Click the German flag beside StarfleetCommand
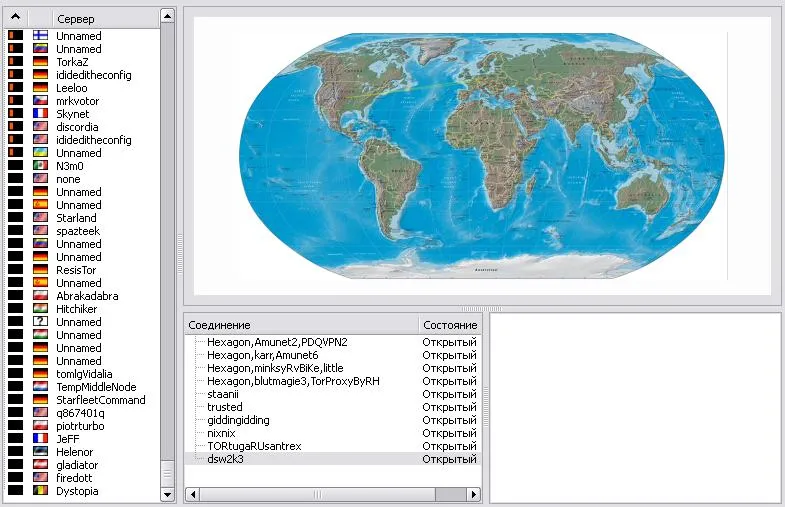785x507 pixels. pos(41,400)
